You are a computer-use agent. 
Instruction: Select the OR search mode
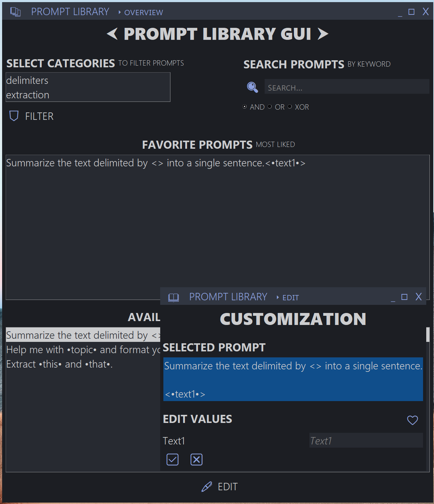pos(270,106)
